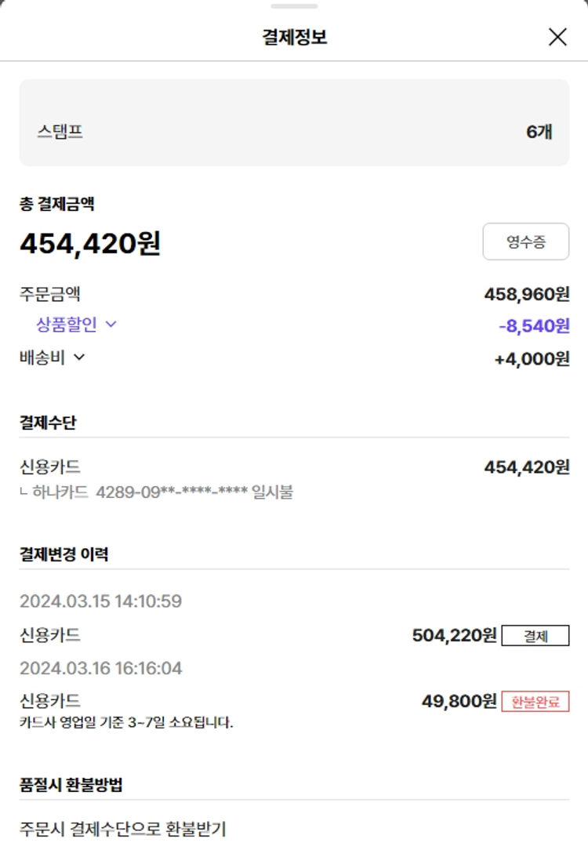Click the 결제 status badge
The width and height of the screenshot is (588, 868).
click(x=535, y=635)
